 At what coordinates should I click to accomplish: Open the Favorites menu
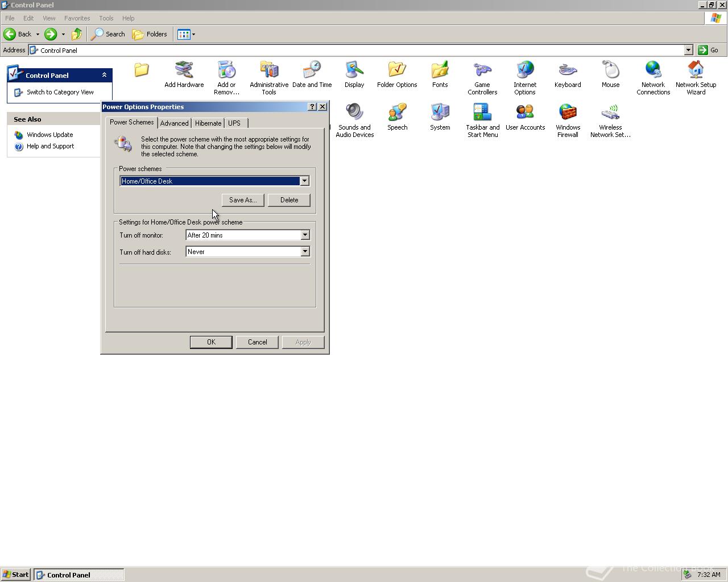pyautogui.click(x=77, y=18)
